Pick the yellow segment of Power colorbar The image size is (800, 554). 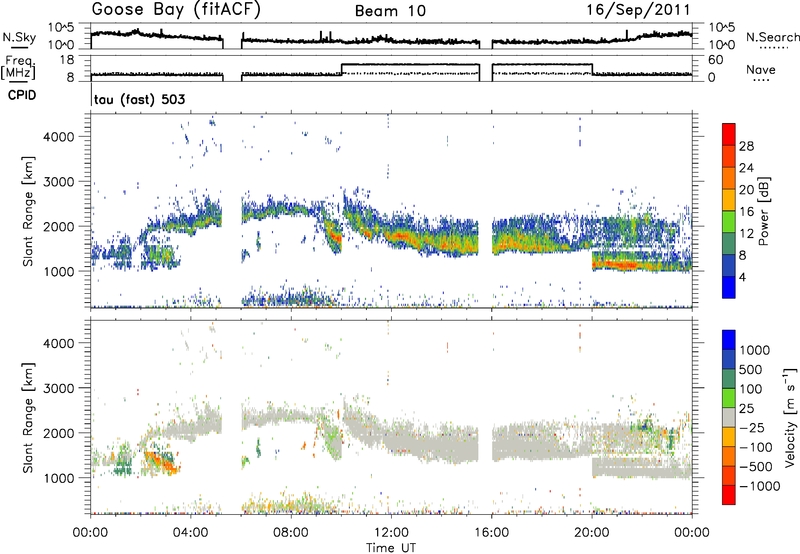coord(729,199)
